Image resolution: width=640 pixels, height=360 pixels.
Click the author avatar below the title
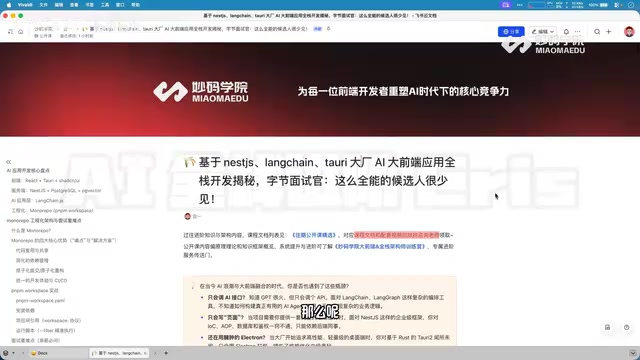[188, 216]
